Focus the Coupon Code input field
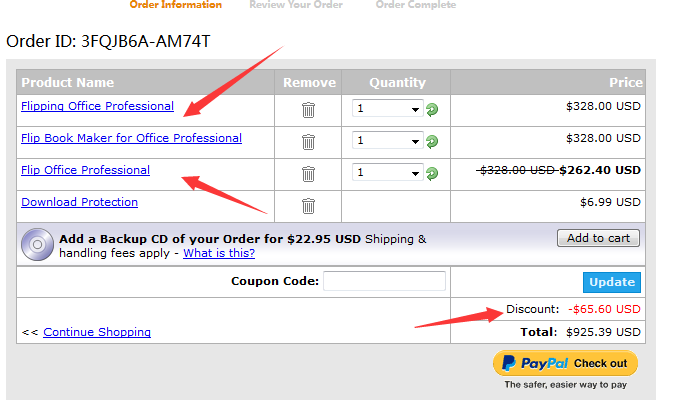The image size is (689, 400). coord(384,281)
